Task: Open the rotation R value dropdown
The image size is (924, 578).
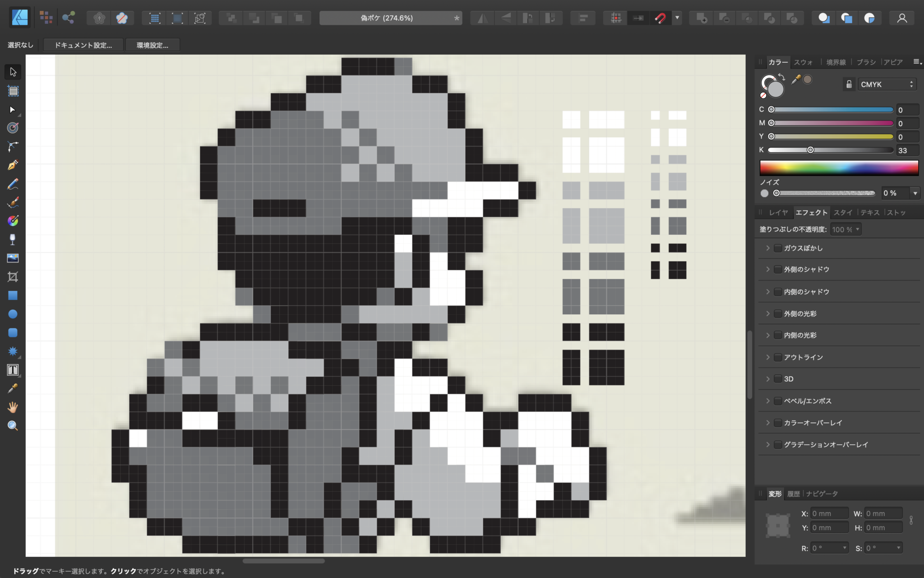Action: 845,548
